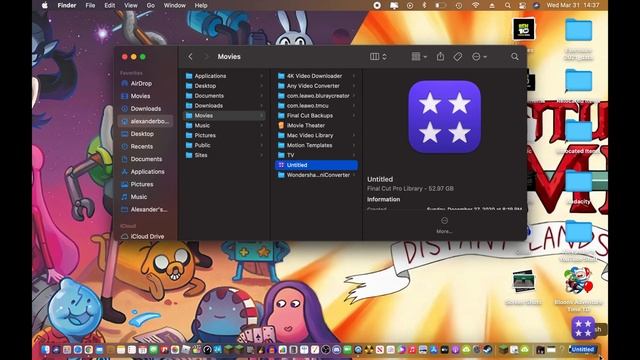Screen dimensions: 640x360
Task: Click the Bluetooth menu bar icon
Action: pos(424,5)
